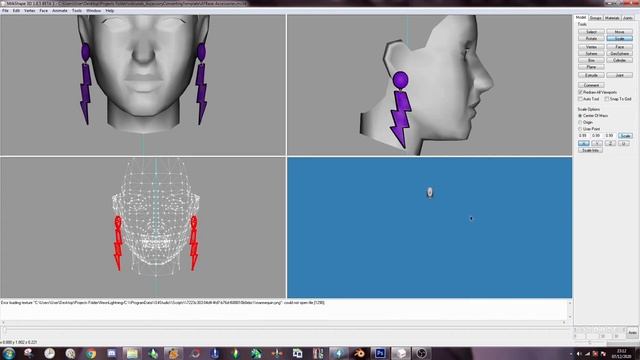Select the Box primitive tool
The image size is (640, 360).
click(x=591, y=60)
